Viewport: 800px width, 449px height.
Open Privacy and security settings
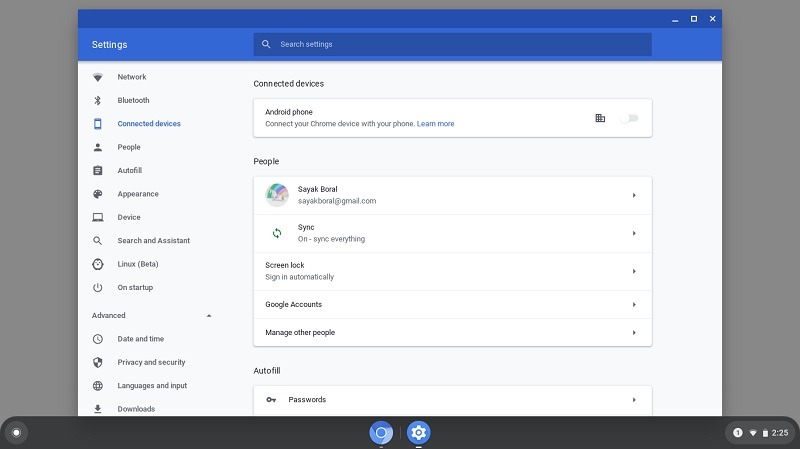point(152,362)
